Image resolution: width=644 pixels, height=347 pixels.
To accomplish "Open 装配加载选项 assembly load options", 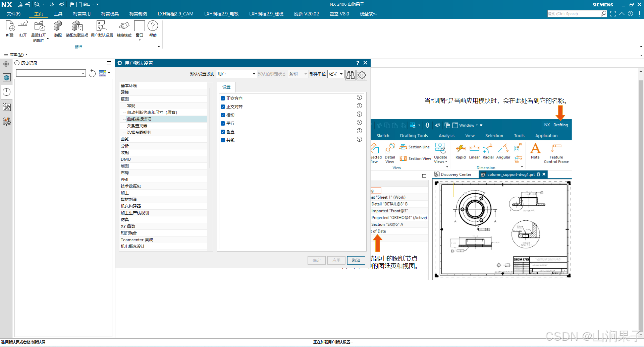I will tap(77, 29).
